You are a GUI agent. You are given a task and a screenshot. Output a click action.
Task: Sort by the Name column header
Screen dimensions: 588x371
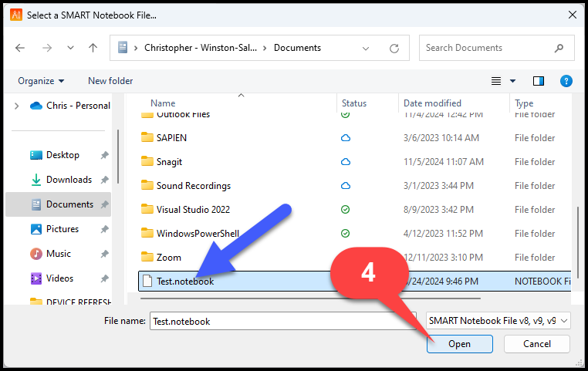(x=163, y=103)
